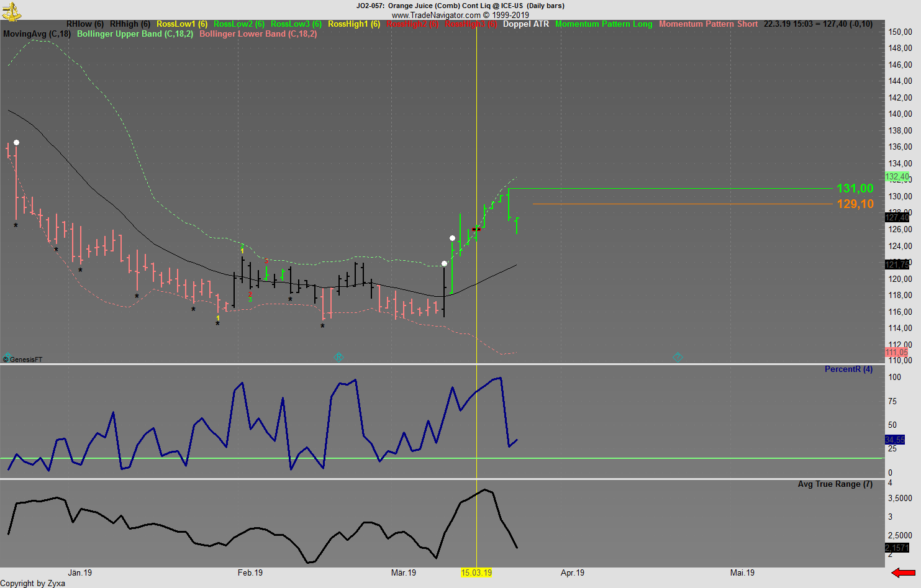The image size is (921, 588).
Task: Select the Momentum Pattern Short label
Action: pos(709,24)
